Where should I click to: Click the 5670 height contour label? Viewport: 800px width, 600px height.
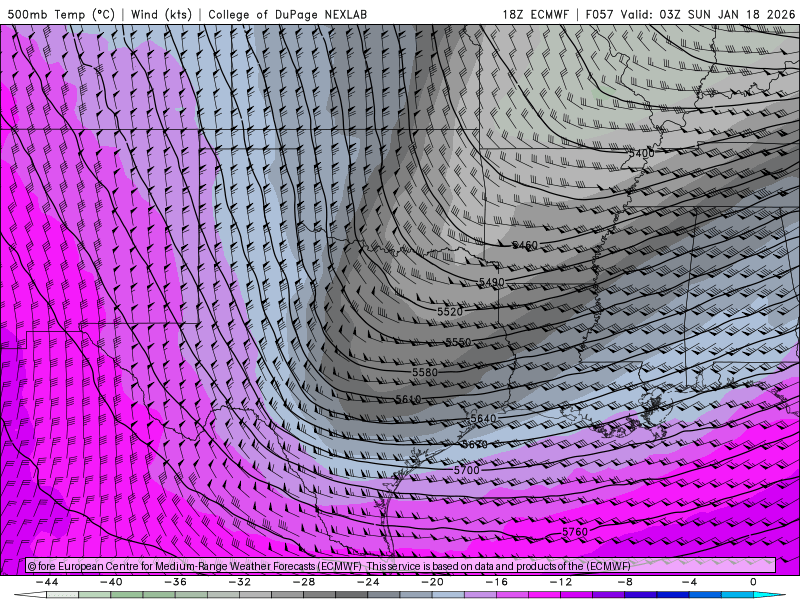[474, 444]
